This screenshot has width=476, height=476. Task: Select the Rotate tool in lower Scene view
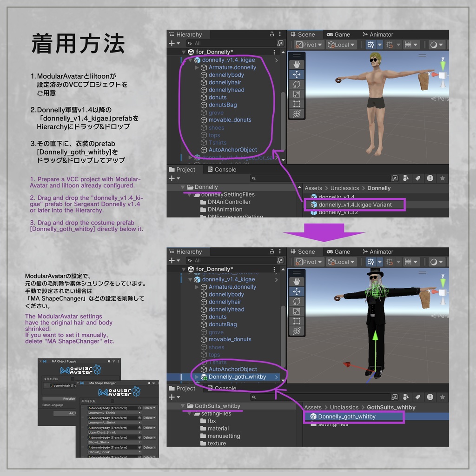tap(297, 301)
